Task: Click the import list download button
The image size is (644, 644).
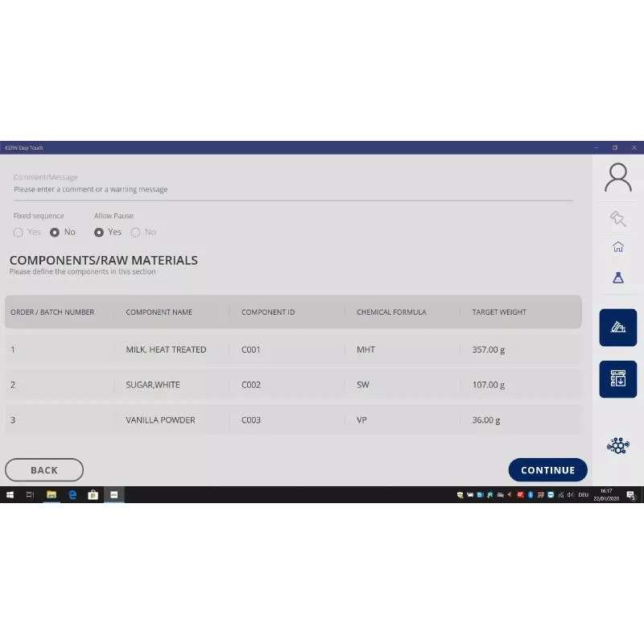Action: [x=617, y=378]
